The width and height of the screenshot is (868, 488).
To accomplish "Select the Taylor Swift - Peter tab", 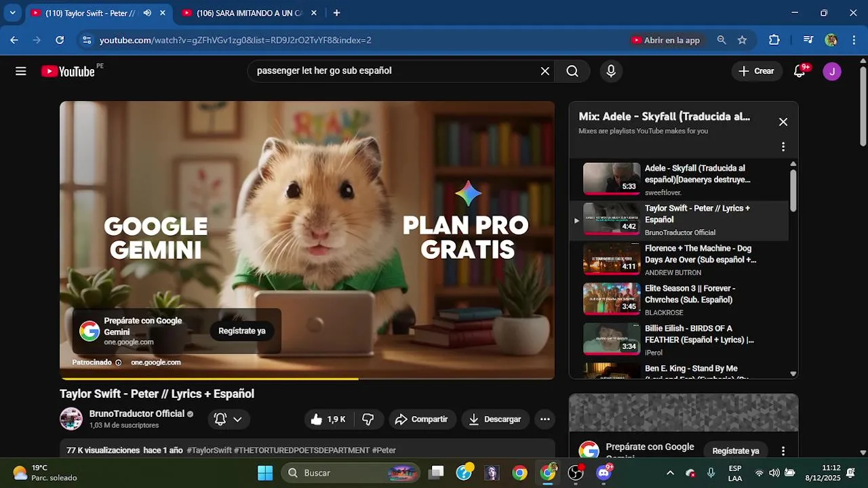I will 90,13.
